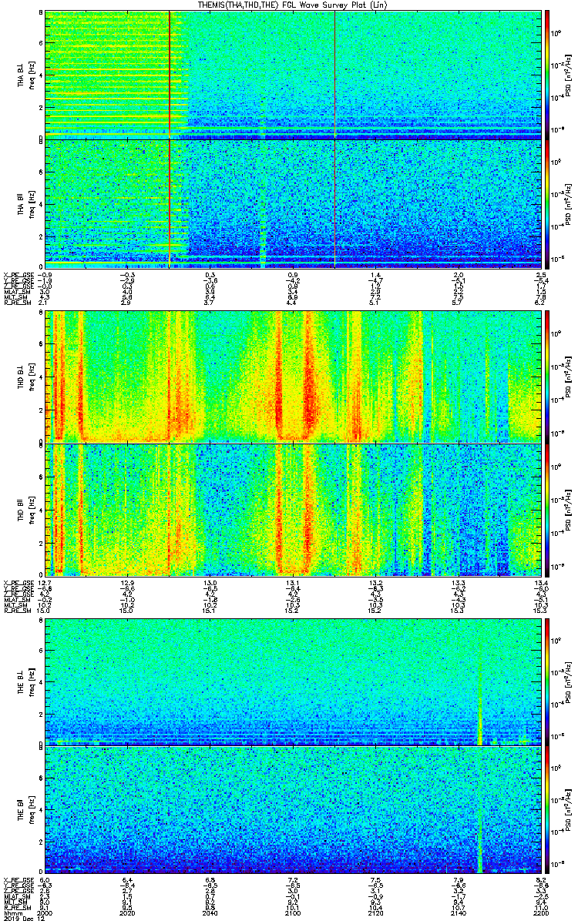Click the PSD colorbar beside THA BL panel
Screen dimensions: 578x924
coord(548,75)
